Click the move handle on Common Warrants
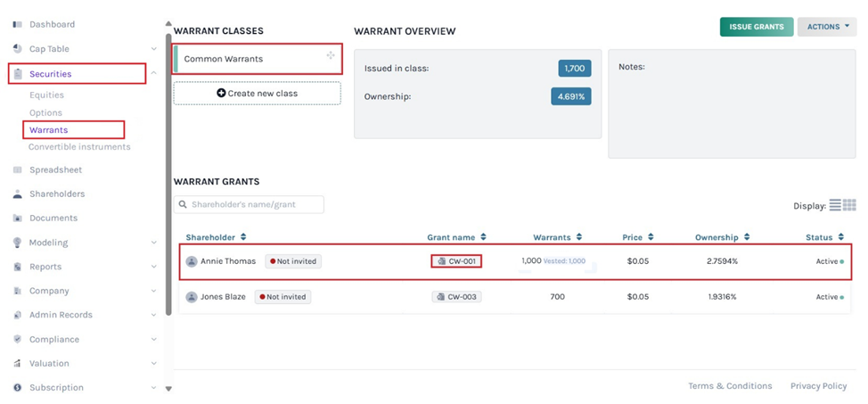868x404 pixels. (x=331, y=56)
